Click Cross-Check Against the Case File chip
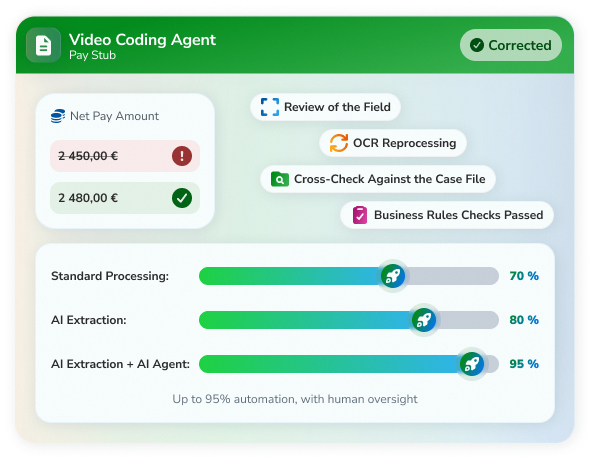 378,179
